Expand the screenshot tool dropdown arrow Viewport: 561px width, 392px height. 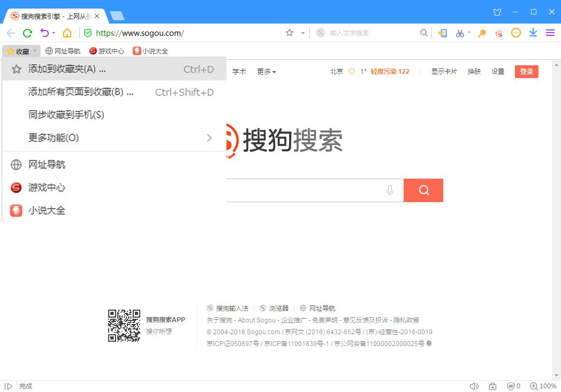point(469,33)
